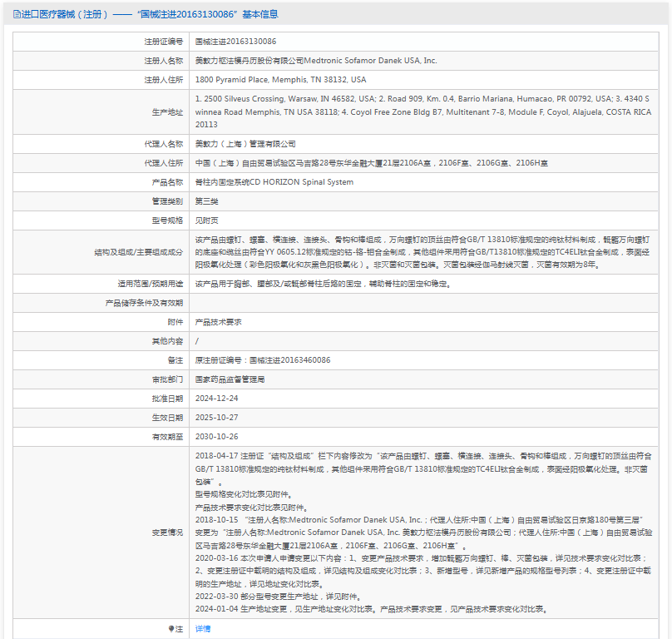This screenshot has height=639, width=672.
Task: Click the 适用范围/预期用途 label
Action: click(151, 284)
